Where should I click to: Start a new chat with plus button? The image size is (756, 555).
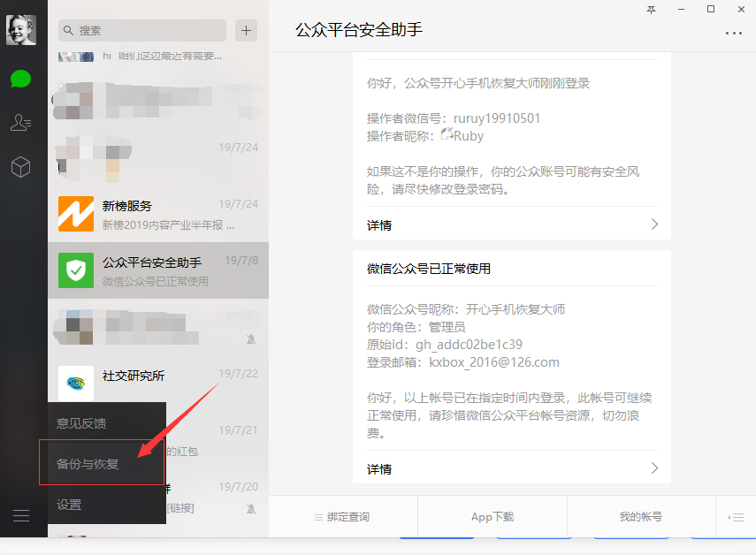pos(246,30)
